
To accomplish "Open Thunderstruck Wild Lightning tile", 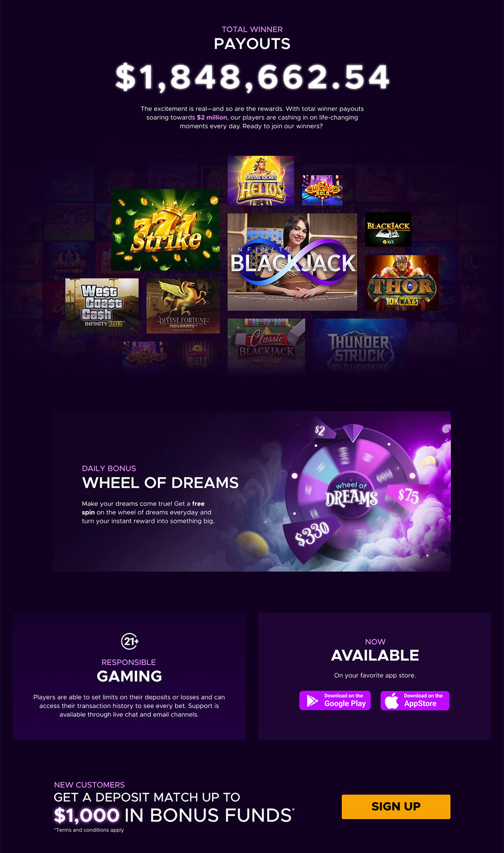I will point(359,346).
